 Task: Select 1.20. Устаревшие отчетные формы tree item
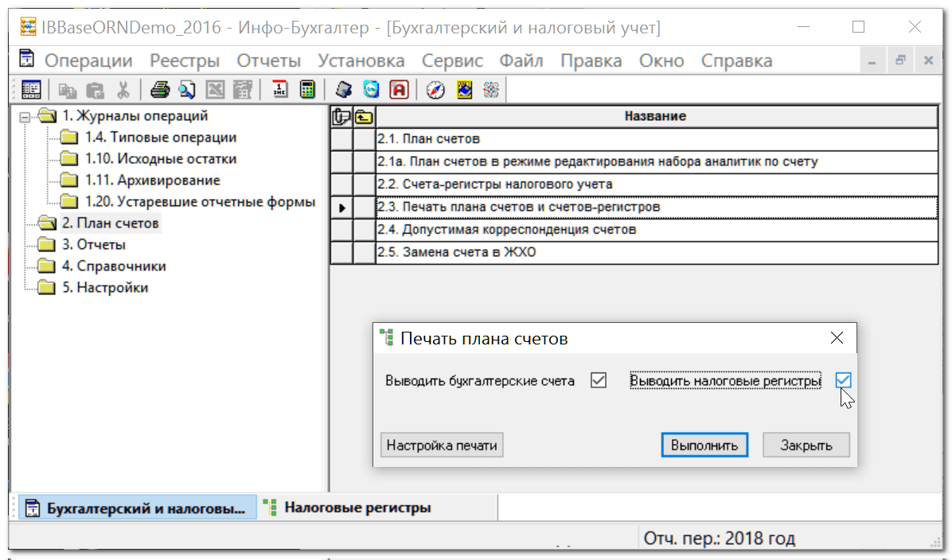click(x=200, y=201)
